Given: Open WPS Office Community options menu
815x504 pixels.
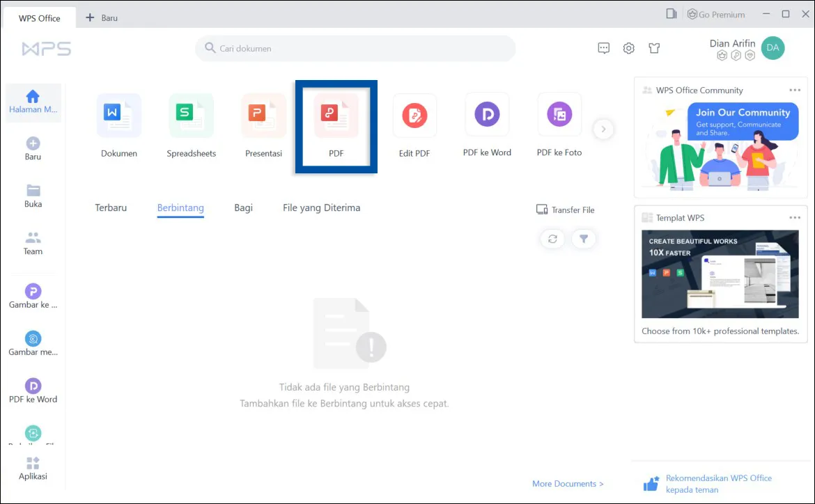Looking at the screenshot, I should pyautogui.click(x=795, y=90).
